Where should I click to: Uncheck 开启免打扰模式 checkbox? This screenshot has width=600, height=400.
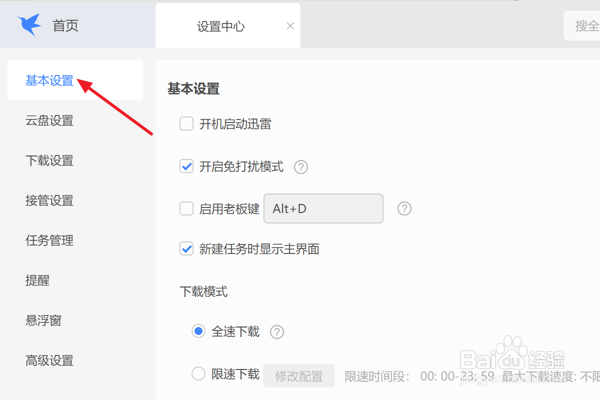point(186,167)
